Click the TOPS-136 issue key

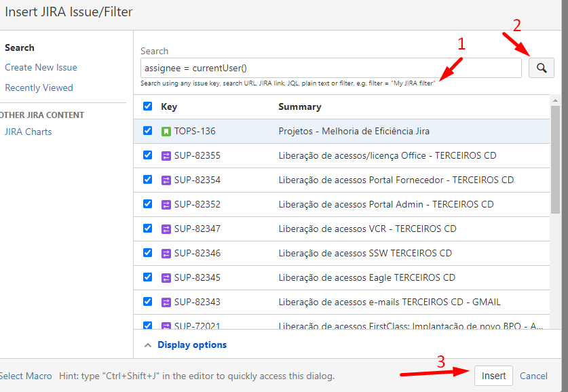click(x=195, y=131)
